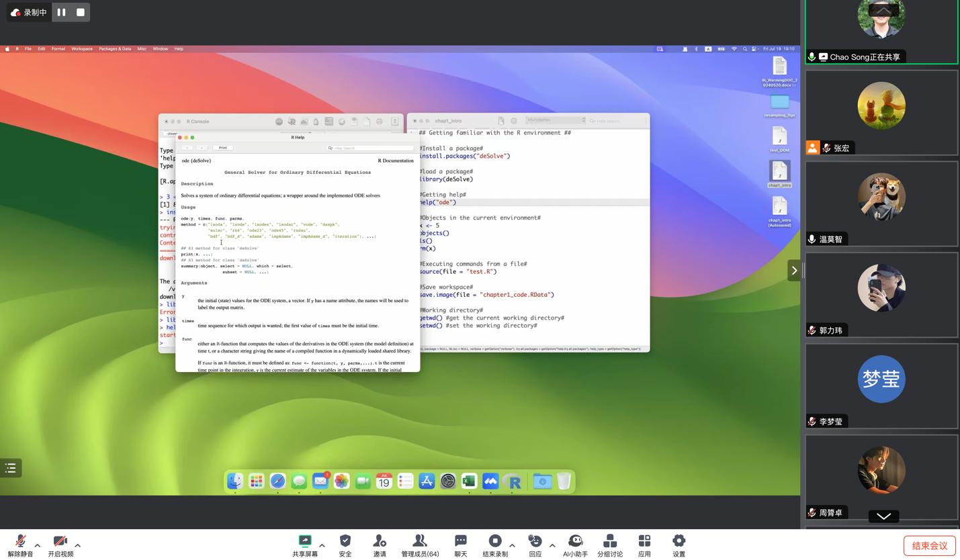This screenshot has height=560, width=960.
Task: Click the Print button in R Help
Action: pyautogui.click(x=222, y=148)
